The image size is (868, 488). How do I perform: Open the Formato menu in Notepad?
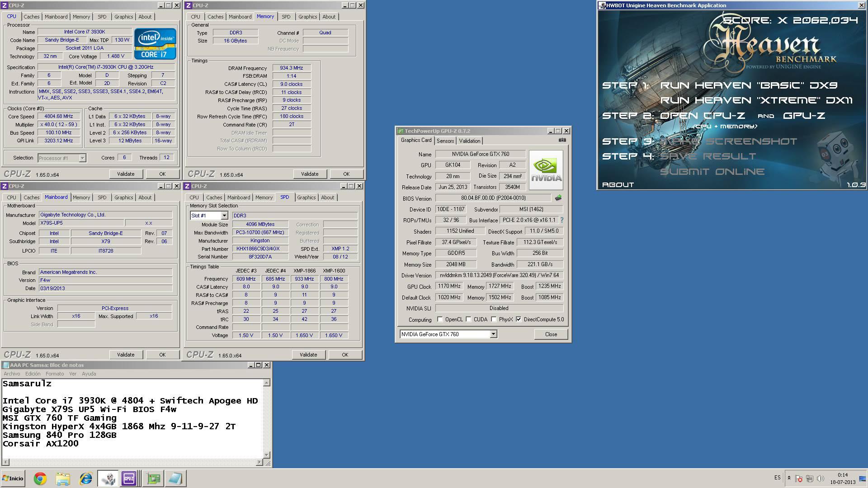point(55,374)
